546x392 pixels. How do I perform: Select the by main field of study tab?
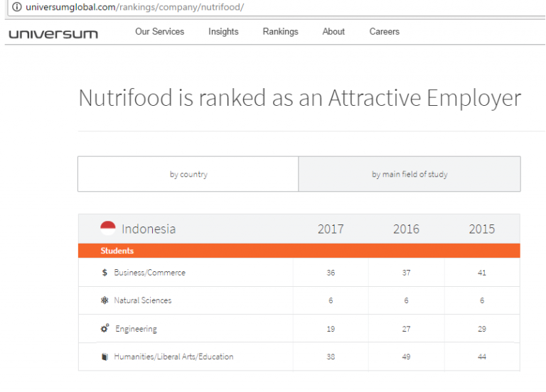coord(409,175)
